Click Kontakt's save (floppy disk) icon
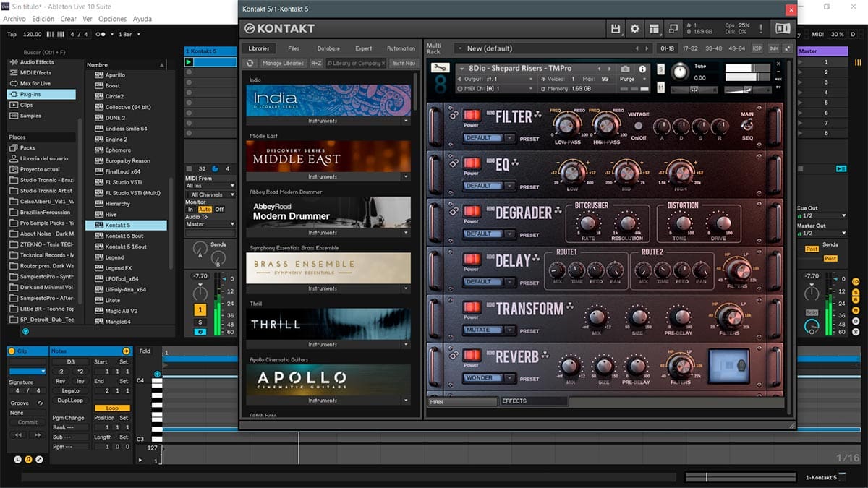868x488 pixels. (x=616, y=28)
